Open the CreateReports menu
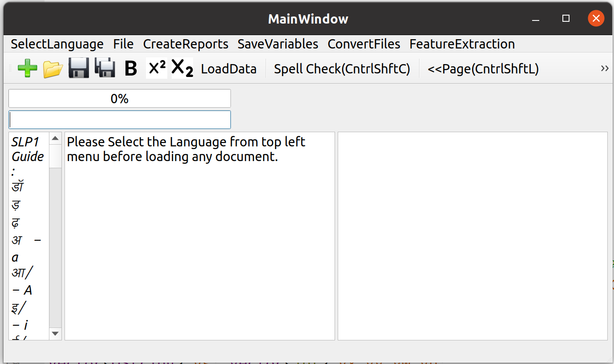 (x=186, y=44)
